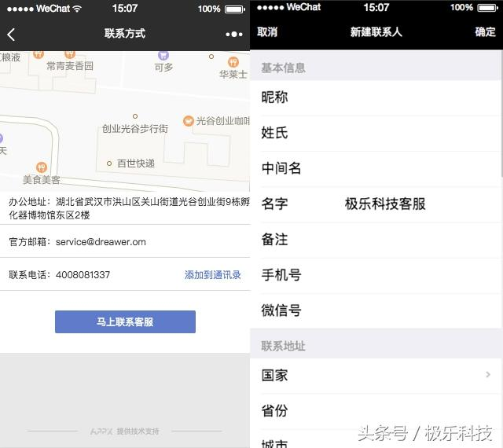This screenshot has height=448, width=503.
Task: Tap the left screen battery indicator
Action: click(235, 9)
